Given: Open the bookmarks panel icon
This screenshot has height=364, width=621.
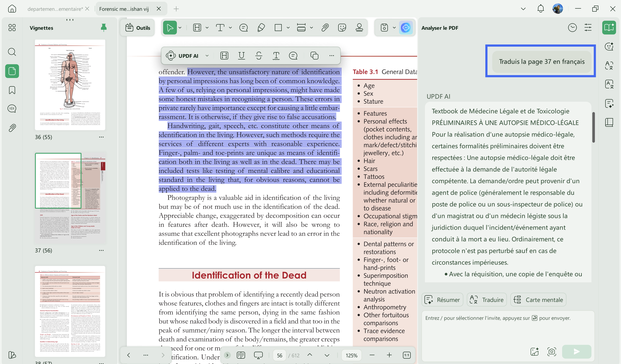Looking at the screenshot, I should pos(12,90).
